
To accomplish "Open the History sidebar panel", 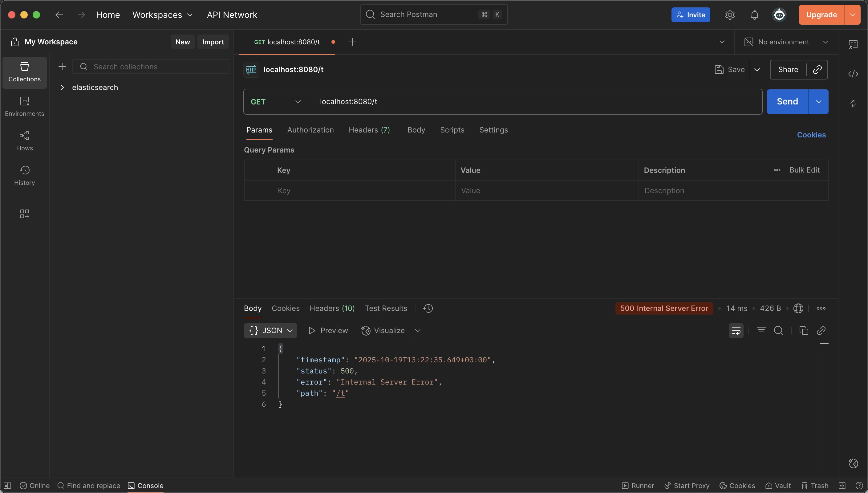I will pyautogui.click(x=24, y=175).
